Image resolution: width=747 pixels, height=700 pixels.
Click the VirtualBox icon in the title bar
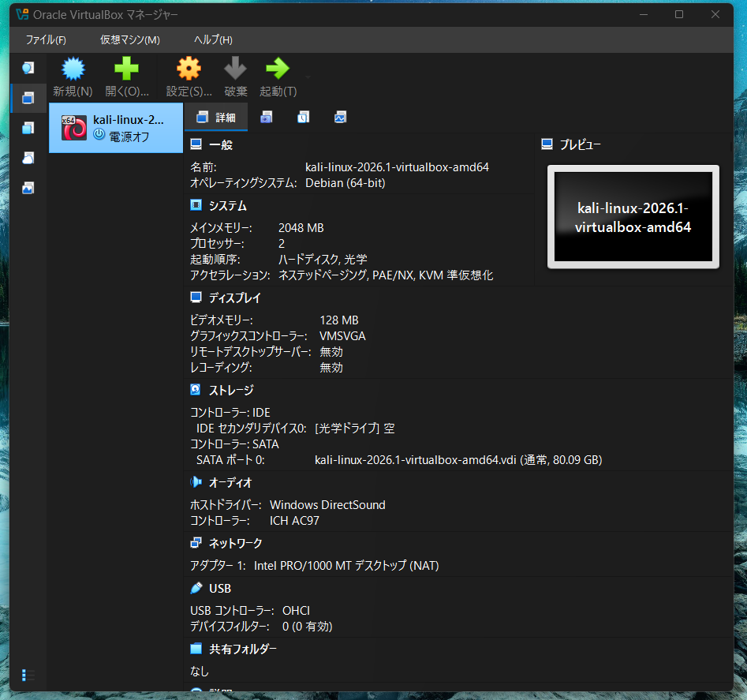(21, 13)
